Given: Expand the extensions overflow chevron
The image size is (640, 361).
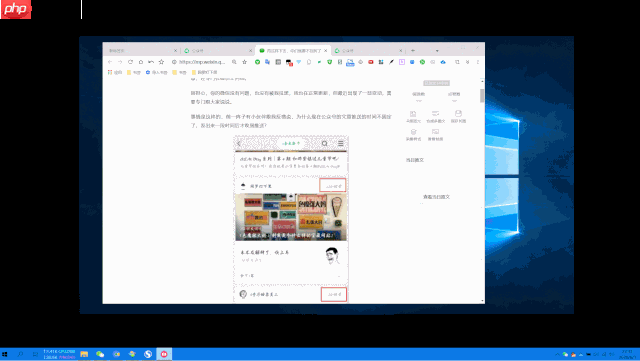Looking at the screenshot, I should 467,62.
